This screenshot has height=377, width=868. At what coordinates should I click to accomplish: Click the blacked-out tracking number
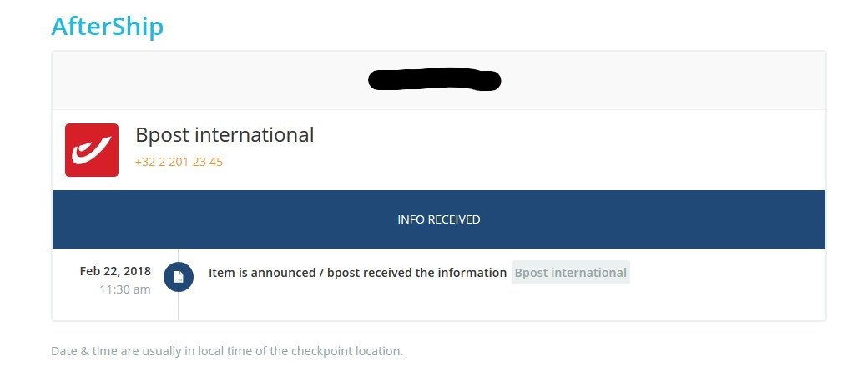pos(435,80)
